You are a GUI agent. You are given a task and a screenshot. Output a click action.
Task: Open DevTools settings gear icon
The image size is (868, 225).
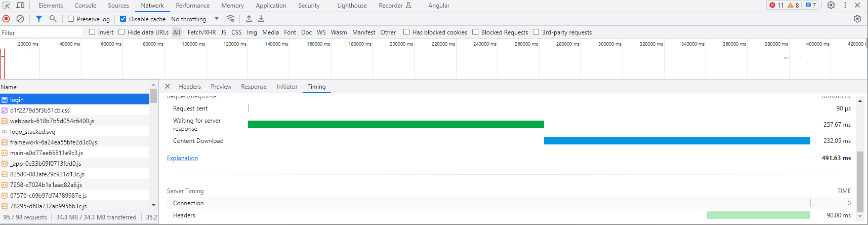tap(831, 5)
